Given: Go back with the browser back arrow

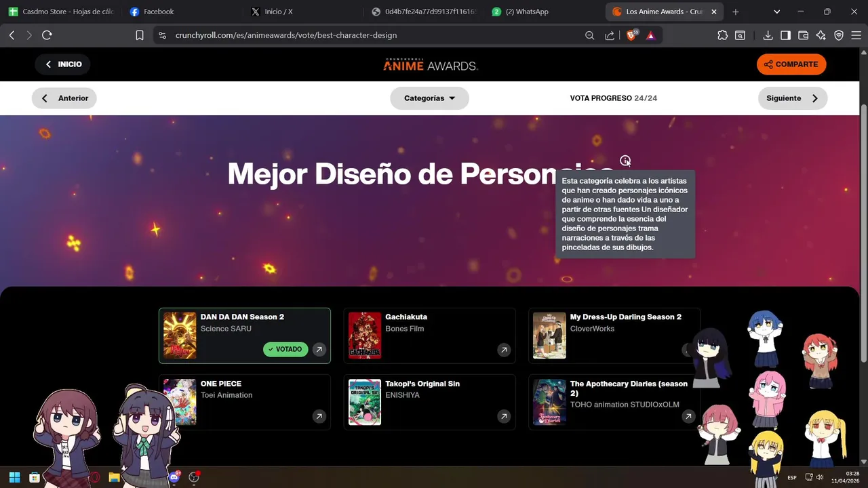Looking at the screenshot, I should tap(12, 35).
